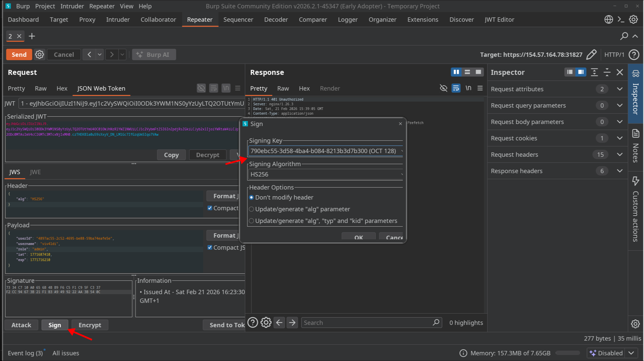Screen dimensions: 644x361
Task: Open the Proxy tab
Action: (87, 19)
